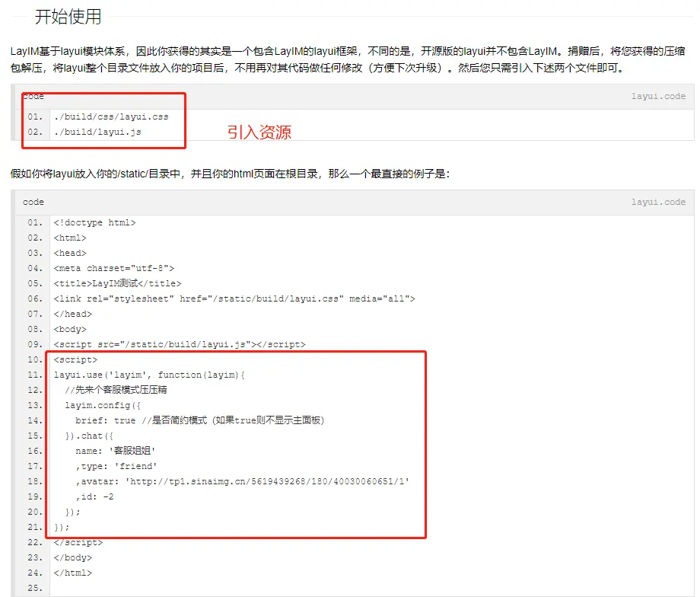Viewport: 700px width, 597px height.
Task: Click the 'code' title of second code block
Action: point(33,202)
